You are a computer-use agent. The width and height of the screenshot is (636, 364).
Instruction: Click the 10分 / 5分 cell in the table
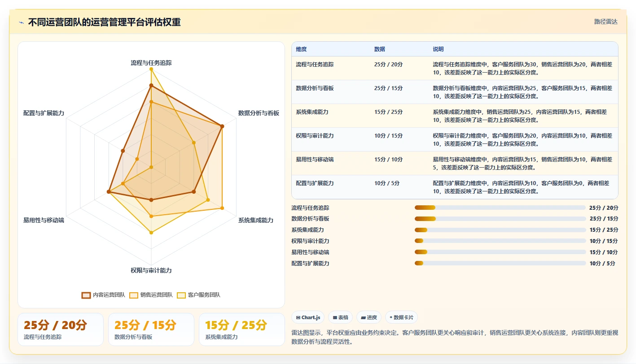pyautogui.click(x=387, y=183)
